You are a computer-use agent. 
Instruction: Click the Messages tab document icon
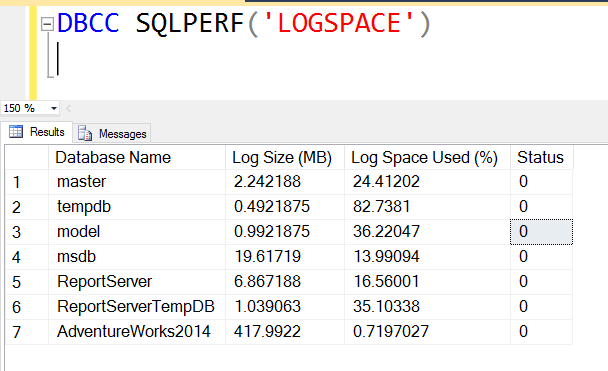tap(85, 133)
